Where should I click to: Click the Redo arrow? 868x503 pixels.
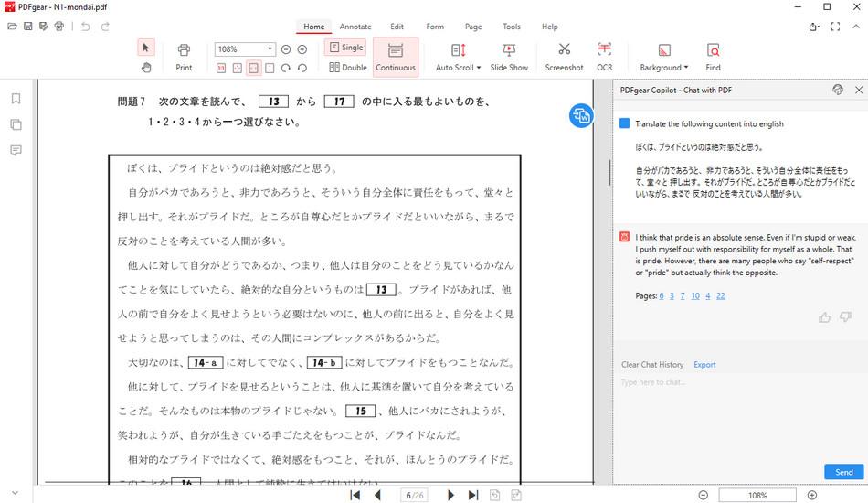click(105, 26)
